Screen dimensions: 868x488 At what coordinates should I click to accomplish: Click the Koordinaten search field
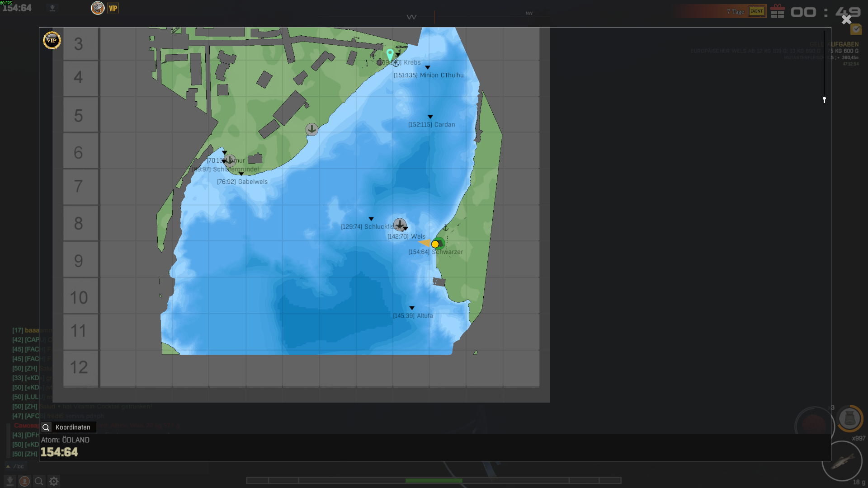pos(73,427)
